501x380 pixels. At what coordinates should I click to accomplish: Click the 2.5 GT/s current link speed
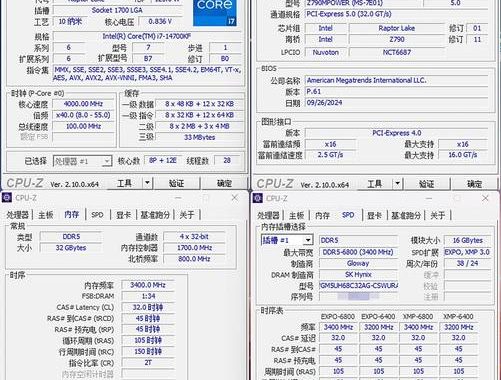(330, 155)
